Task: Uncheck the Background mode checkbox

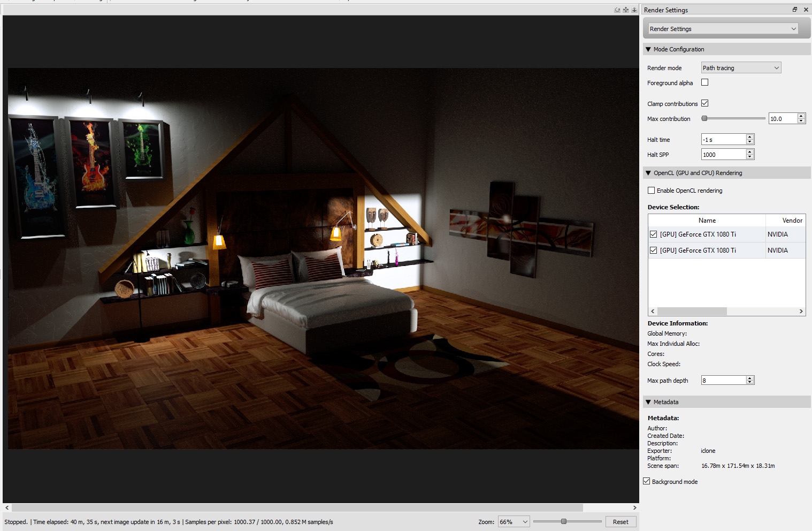Action: tap(647, 481)
